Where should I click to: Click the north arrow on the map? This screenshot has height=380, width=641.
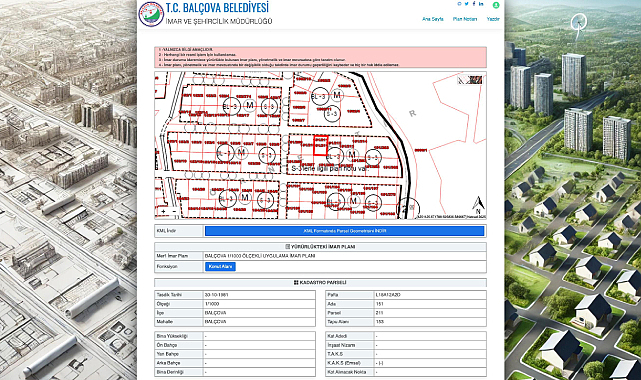coord(478,205)
